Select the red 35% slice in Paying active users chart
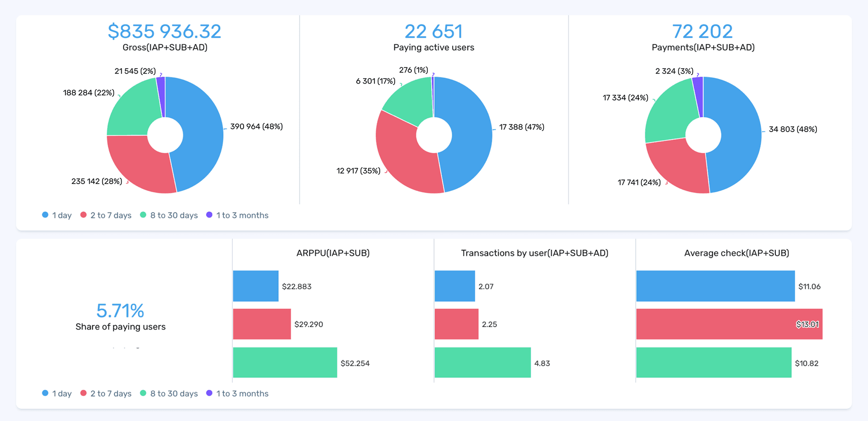 point(398,154)
